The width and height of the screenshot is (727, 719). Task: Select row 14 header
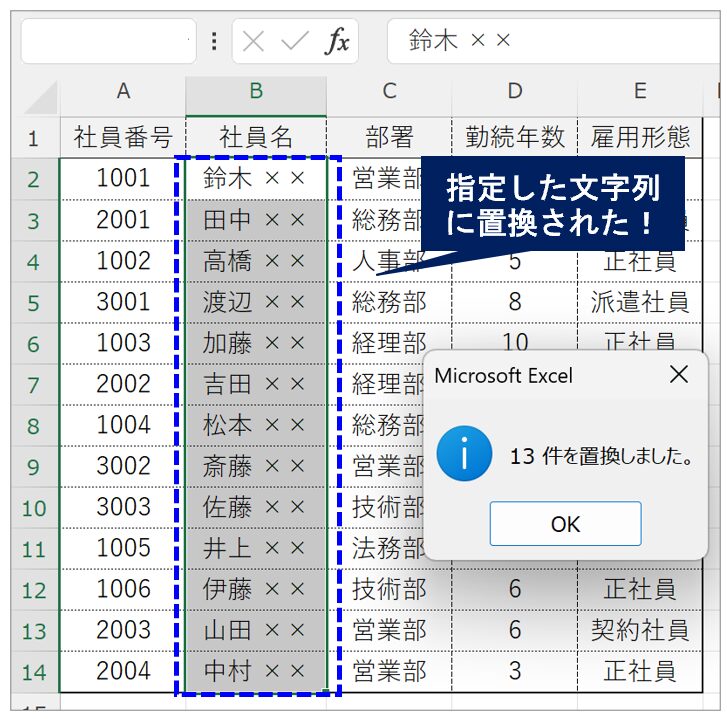33,672
